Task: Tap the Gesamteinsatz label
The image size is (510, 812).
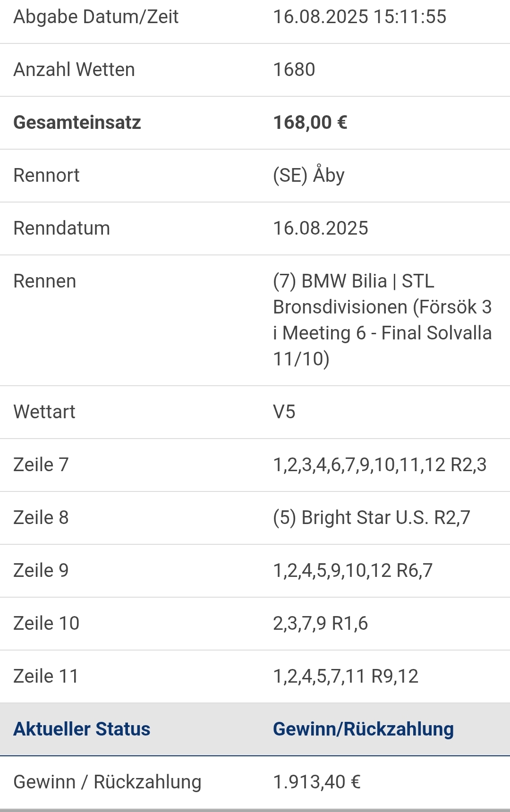Action: tap(77, 123)
